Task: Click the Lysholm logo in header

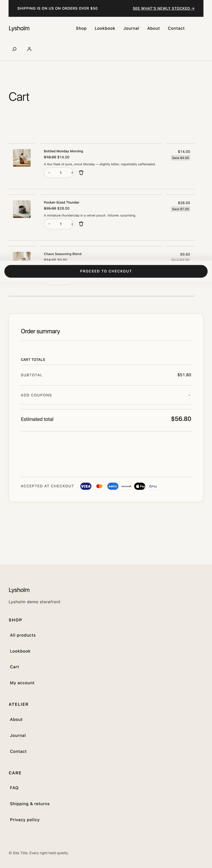Action: click(19, 28)
